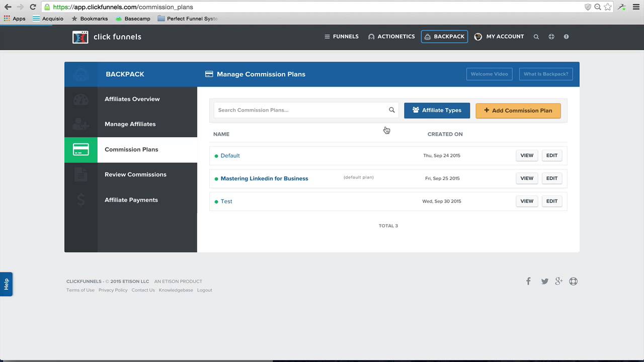Click browser back arrow
This screenshot has height=362, width=644.
8,7
